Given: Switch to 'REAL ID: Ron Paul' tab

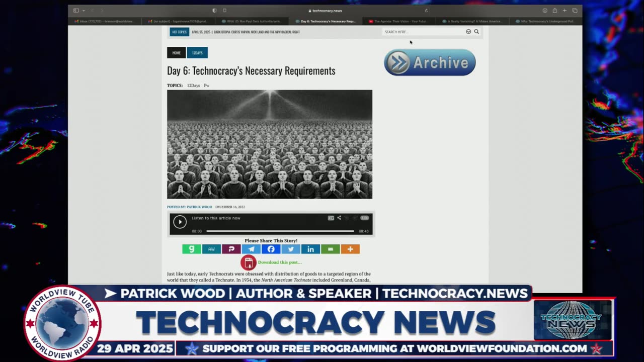Looking at the screenshot, I should click(252, 22).
